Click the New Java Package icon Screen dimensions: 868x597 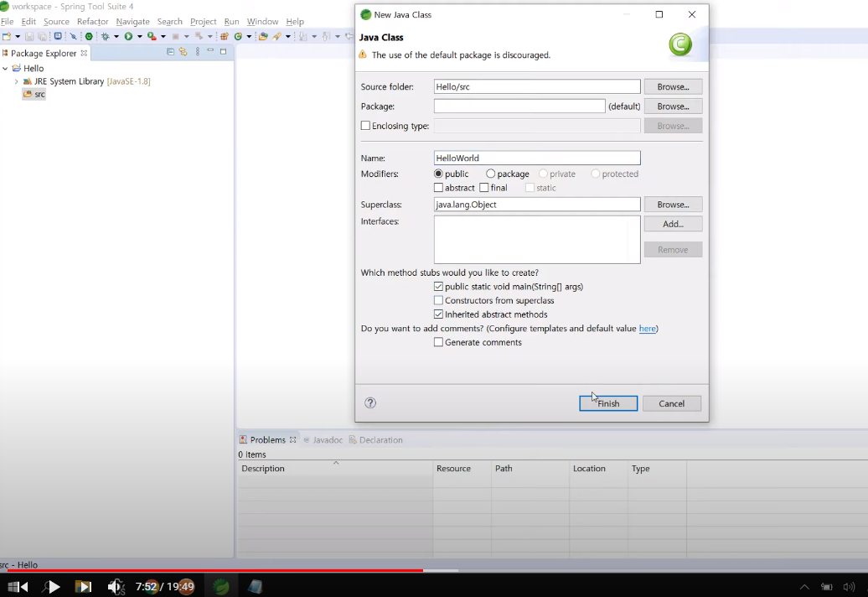(x=225, y=37)
